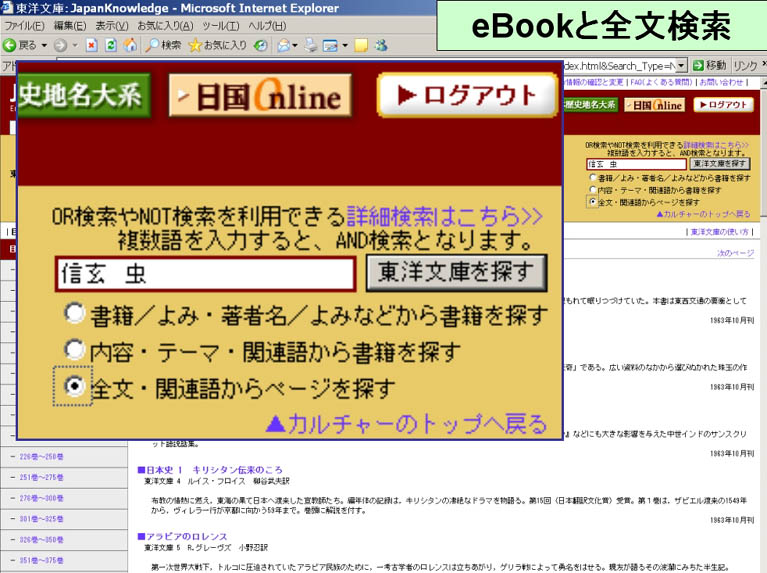Click the History clock toolbar icon
767x573 pixels.
coord(261,46)
